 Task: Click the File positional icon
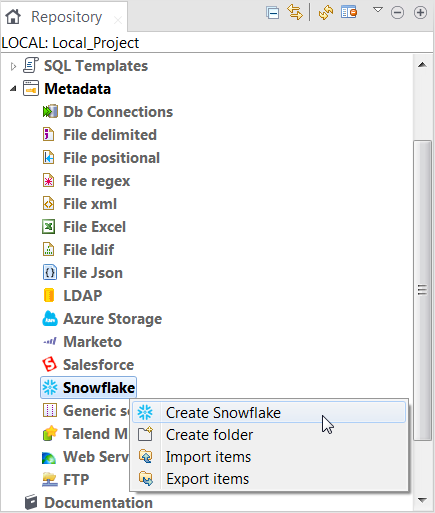tap(49, 157)
